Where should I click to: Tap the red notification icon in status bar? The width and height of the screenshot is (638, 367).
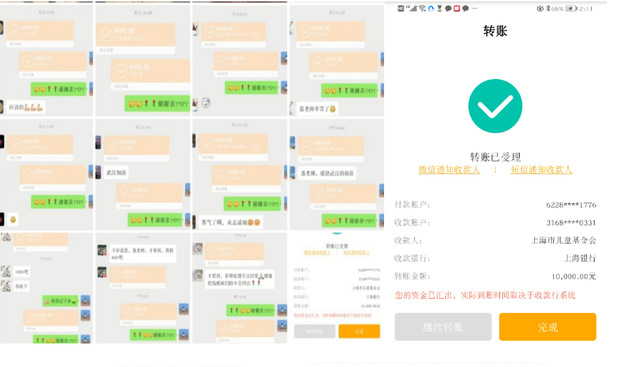(457, 9)
